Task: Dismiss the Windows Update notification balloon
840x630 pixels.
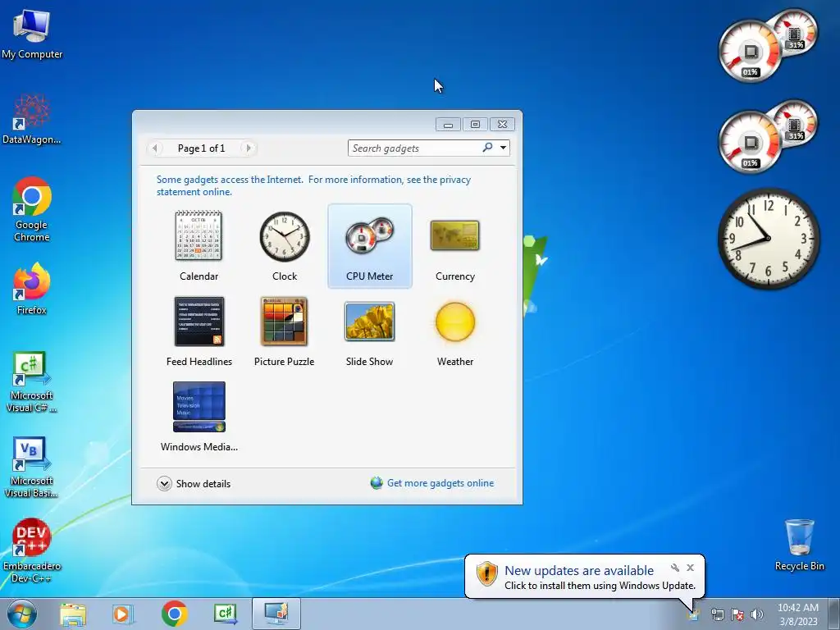Action: pyautogui.click(x=690, y=568)
